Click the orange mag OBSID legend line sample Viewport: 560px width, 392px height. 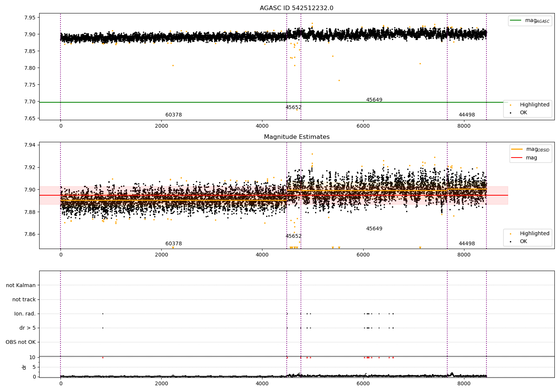tap(517, 149)
